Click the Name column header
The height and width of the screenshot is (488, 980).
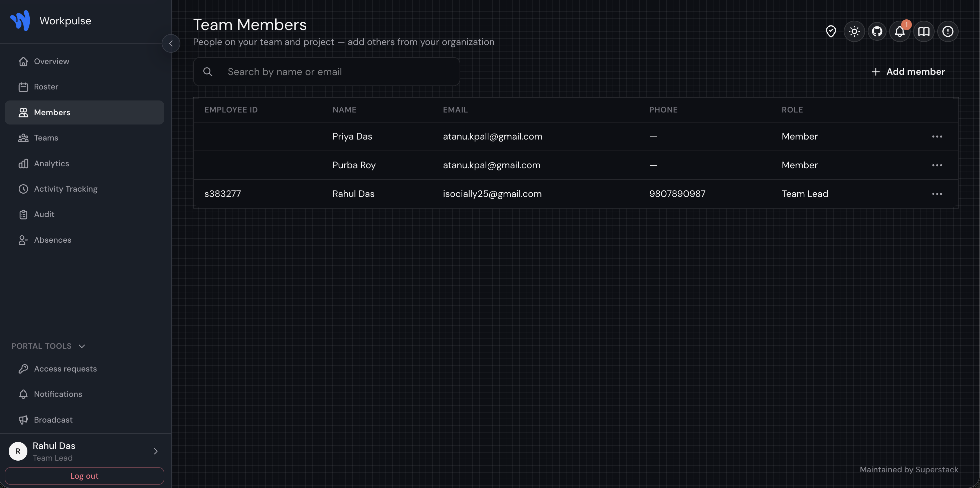pyautogui.click(x=344, y=110)
